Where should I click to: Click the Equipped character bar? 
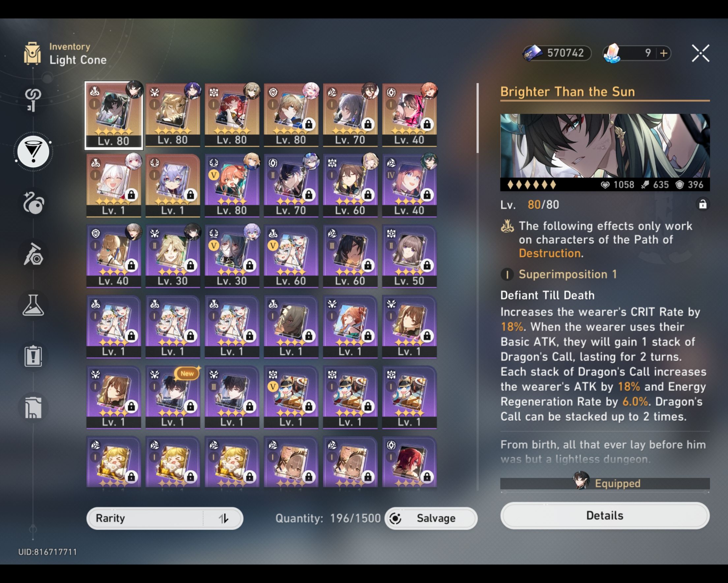(x=605, y=483)
